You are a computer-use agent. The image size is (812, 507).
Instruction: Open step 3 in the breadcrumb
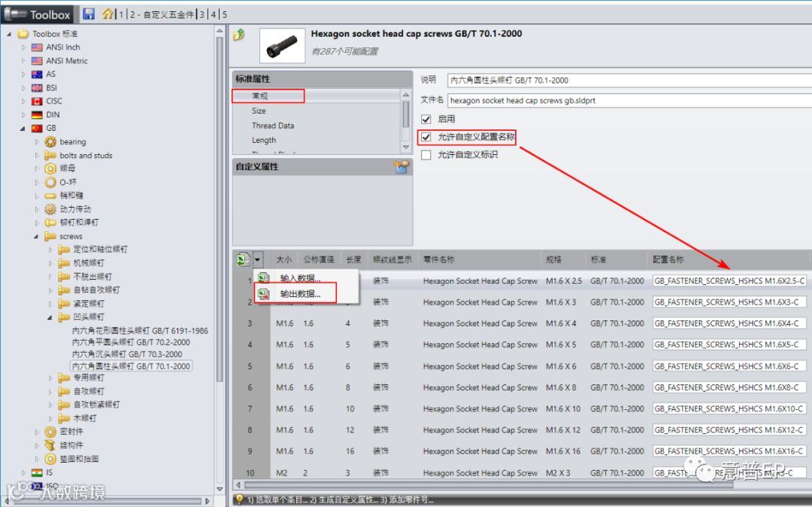(202, 14)
